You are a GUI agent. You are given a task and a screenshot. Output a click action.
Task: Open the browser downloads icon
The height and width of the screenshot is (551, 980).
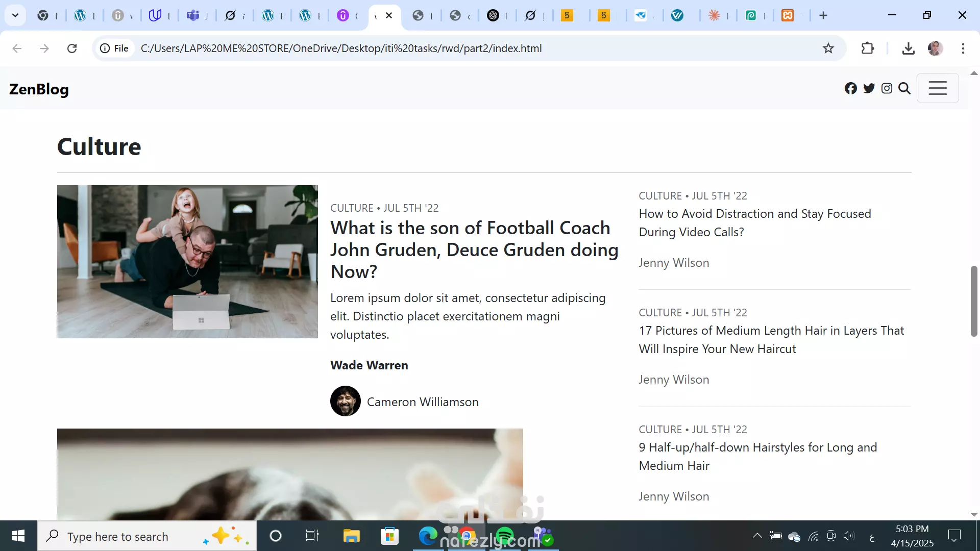click(x=908, y=48)
